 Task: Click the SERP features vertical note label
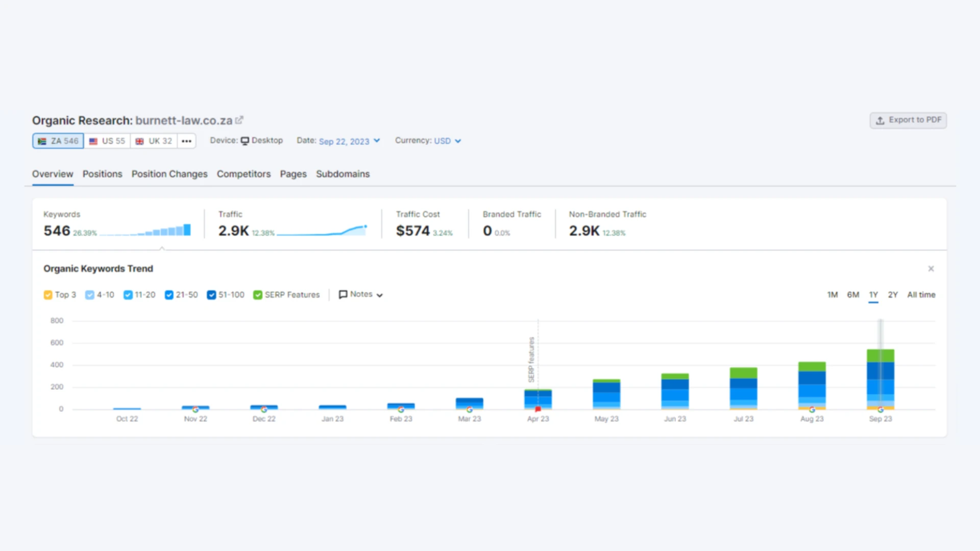(531, 360)
